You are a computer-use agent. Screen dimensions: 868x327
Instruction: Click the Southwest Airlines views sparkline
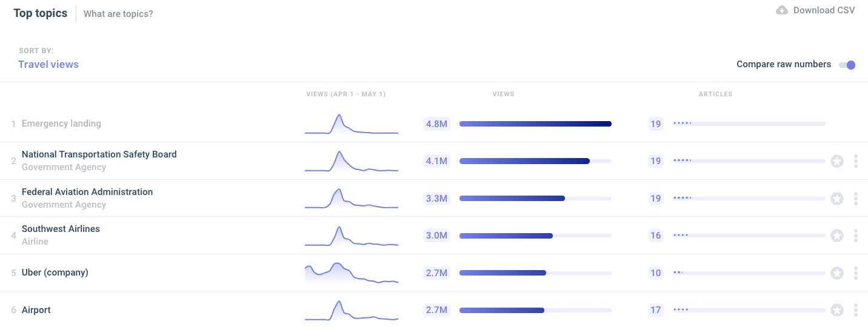pyautogui.click(x=352, y=236)
